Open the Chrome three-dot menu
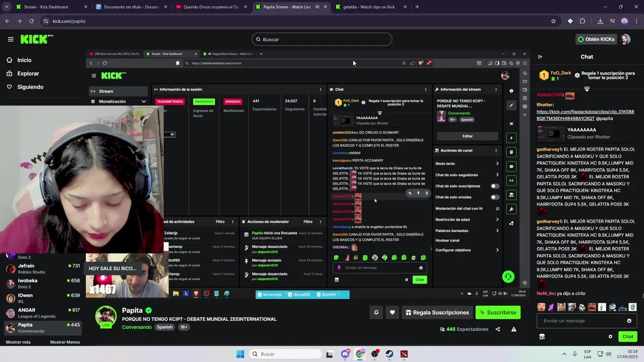Image resolution: width=644 pixels, height=362 pixels. click(x=636, y=21)
